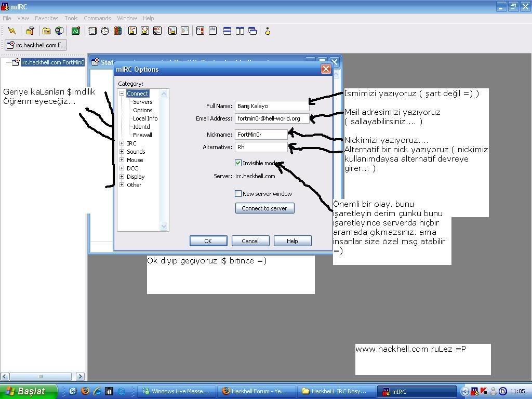Expand the Sounds category

point(122,151)
